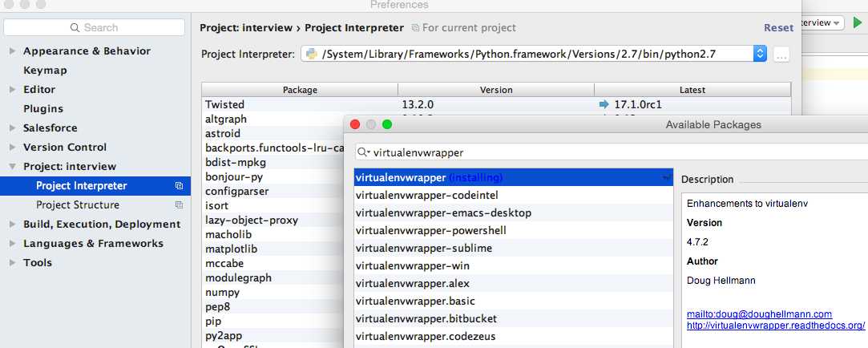Sort by the Latest column header

point(692,90)
